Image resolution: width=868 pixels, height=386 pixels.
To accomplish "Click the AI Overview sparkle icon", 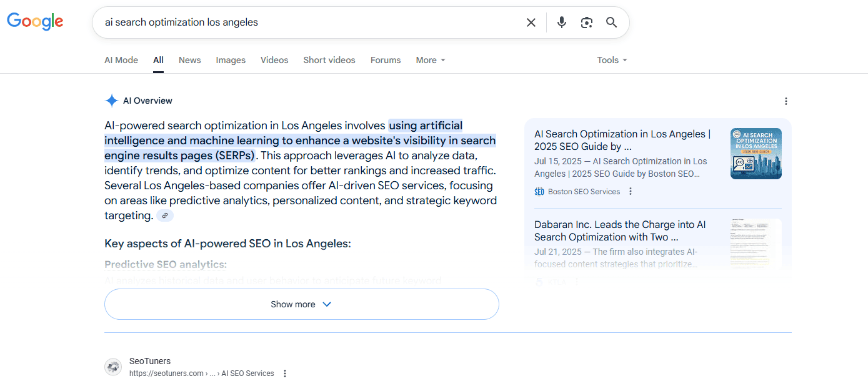I will coord(111,101).
